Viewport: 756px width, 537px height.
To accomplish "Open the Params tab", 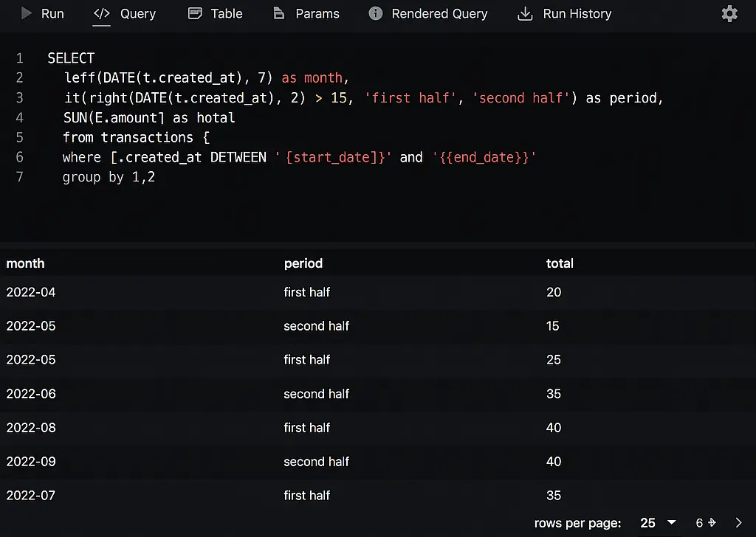I will (317, 13).
